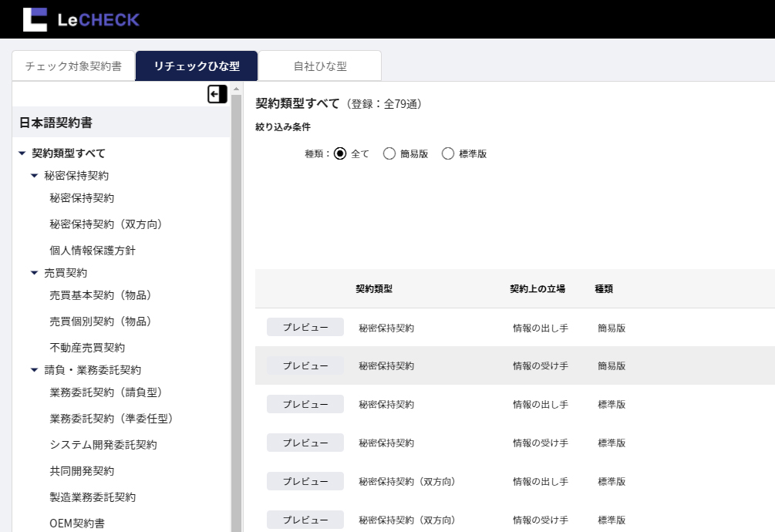This screenshot has height=532, width=775.
Task: Collapse the sidebar with the arrow icon
Action: click(217, 94)
